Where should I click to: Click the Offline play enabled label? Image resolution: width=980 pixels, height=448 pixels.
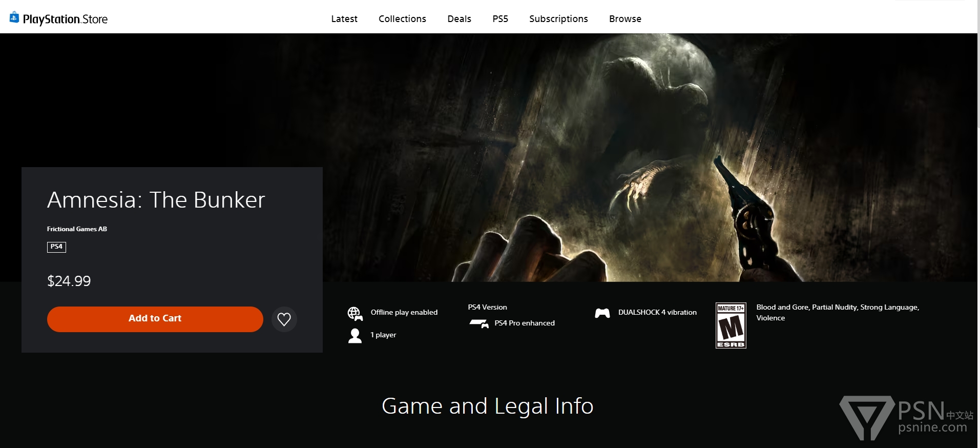pyautogui.click(x=404, y=312)
